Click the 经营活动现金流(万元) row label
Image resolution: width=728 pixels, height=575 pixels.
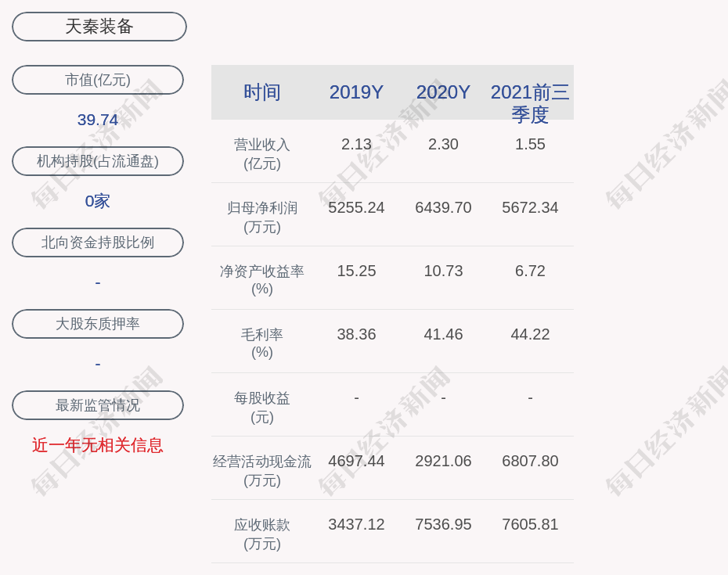tap(261, 470)
